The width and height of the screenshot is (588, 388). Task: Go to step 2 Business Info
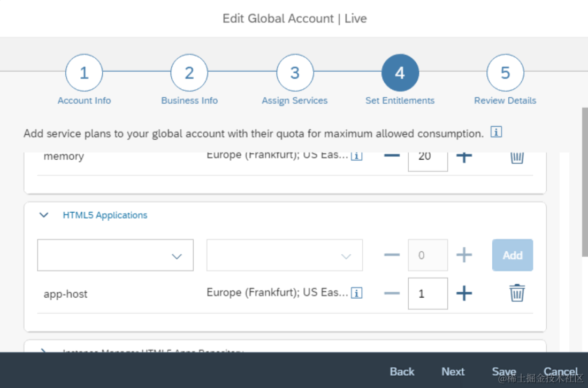189,73
